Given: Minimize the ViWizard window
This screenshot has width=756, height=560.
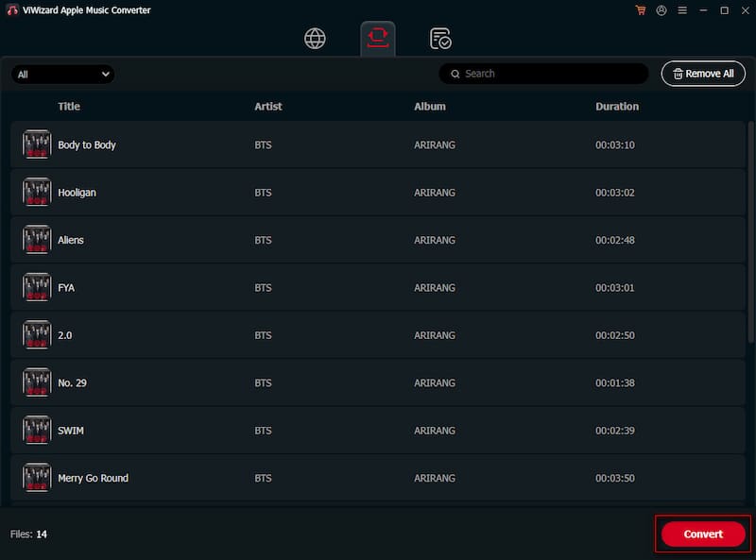Looking at the screenshot, I should [x=703, y=10].
